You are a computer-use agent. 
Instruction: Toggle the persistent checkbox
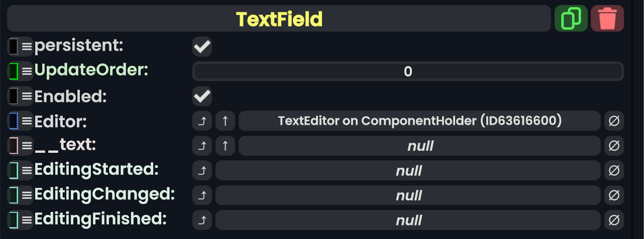tap(202, 47)
